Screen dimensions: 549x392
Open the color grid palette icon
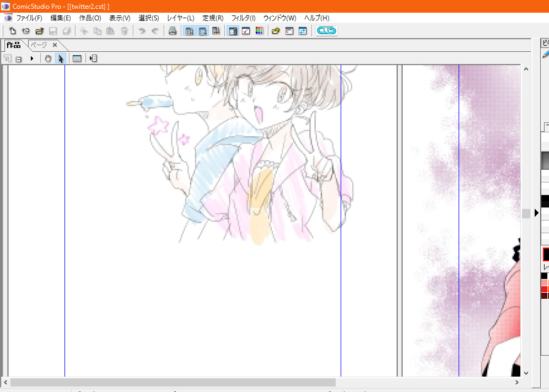click(x=259, y=31)
